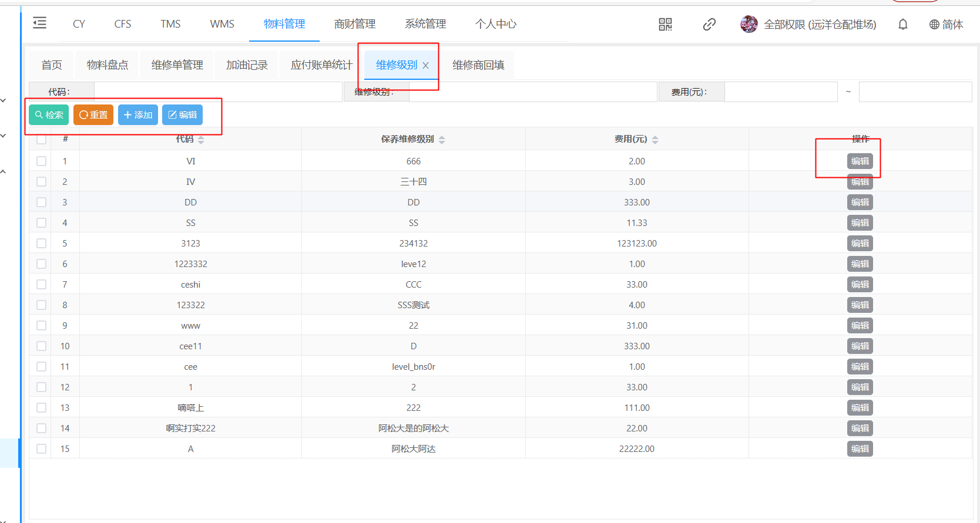Screen dimensions: 980x523
Task: Open the notifications bell
Action: click(903, 24)
